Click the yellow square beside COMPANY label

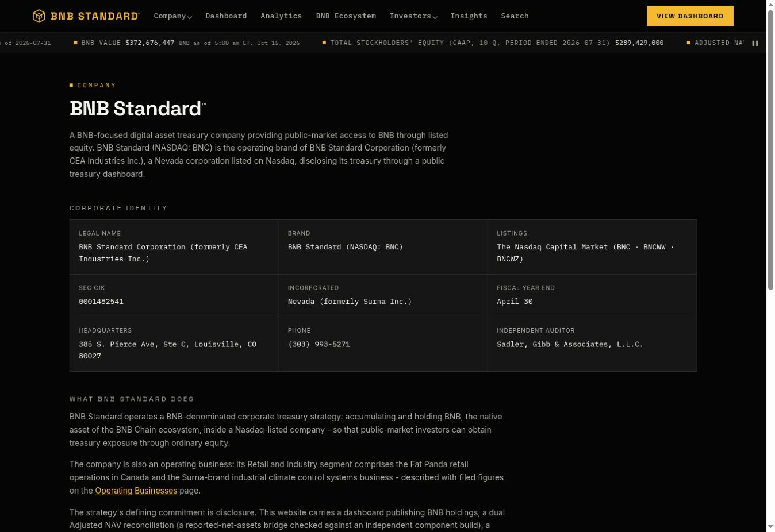click(71, 85)
